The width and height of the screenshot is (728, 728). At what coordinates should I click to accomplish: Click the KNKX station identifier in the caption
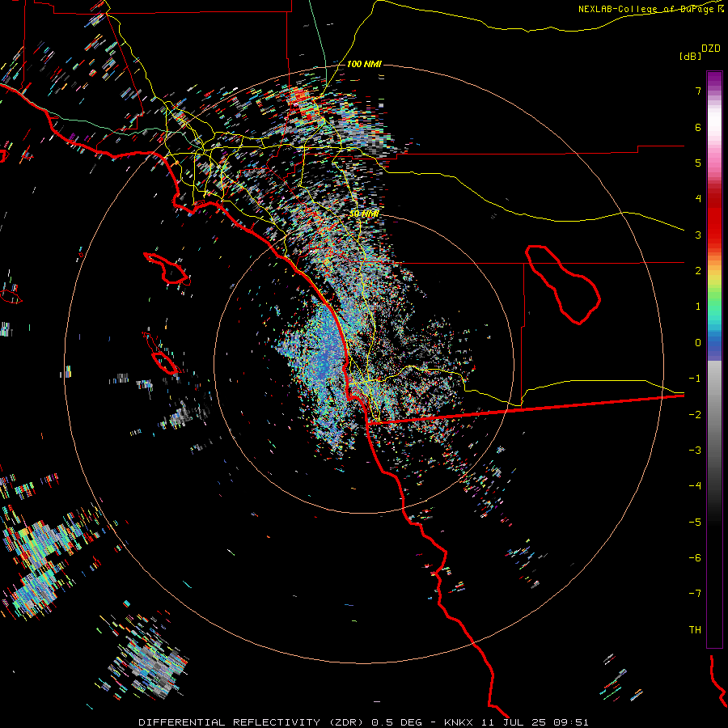459,722
